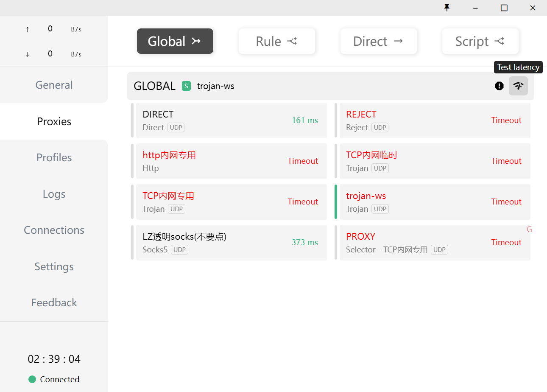Choose the LZ透明socks proxy card

click(x=231, y=243)
